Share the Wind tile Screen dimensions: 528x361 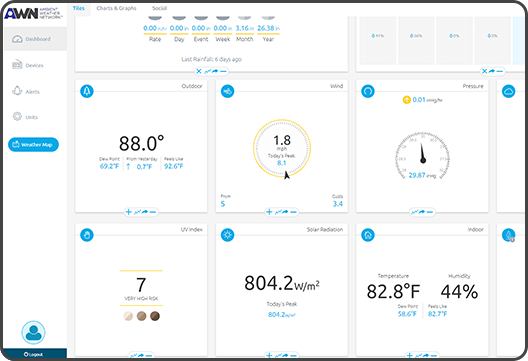tap(285, 212)
